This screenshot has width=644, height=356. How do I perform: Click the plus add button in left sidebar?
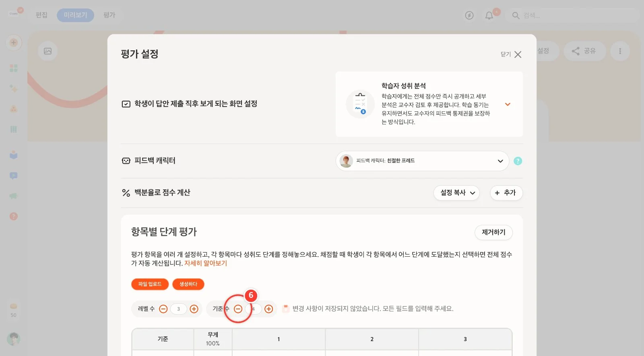pos(14,43)
